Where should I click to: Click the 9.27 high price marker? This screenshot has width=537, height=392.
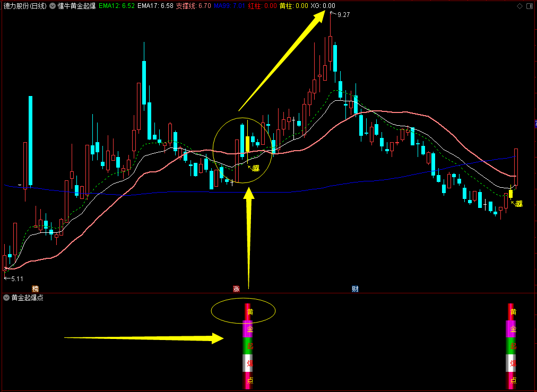tap(343, 15)
